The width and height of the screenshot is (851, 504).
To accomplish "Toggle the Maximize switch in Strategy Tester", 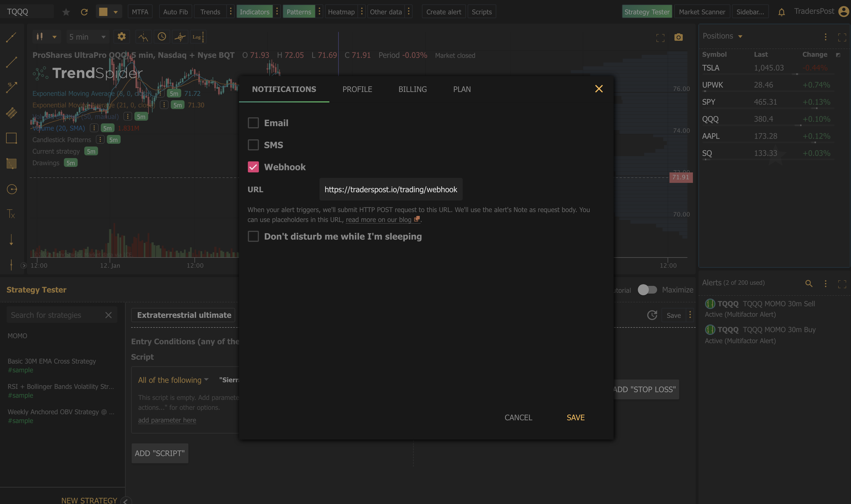I will pyautogui.click(x=647, y=290).
